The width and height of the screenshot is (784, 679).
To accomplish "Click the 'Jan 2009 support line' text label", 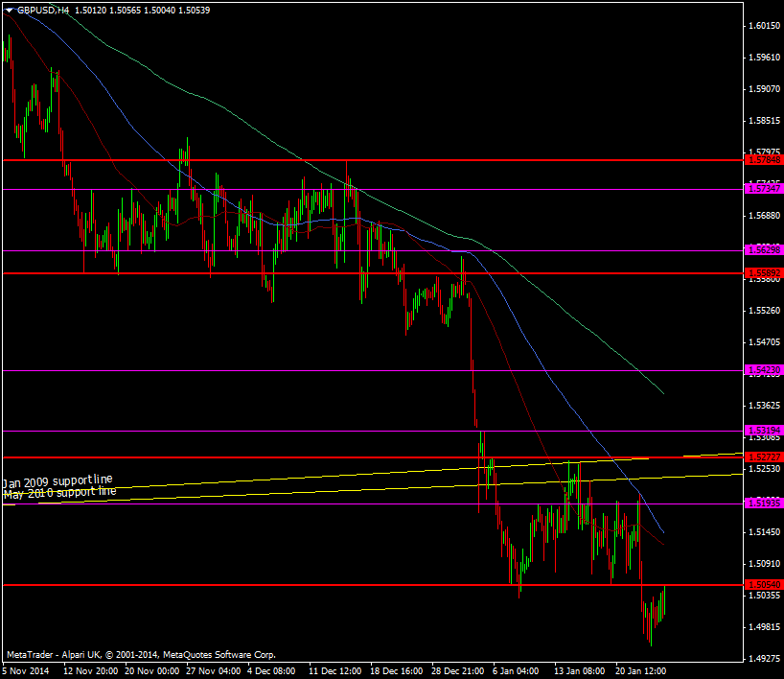I will tap(58, 481).
